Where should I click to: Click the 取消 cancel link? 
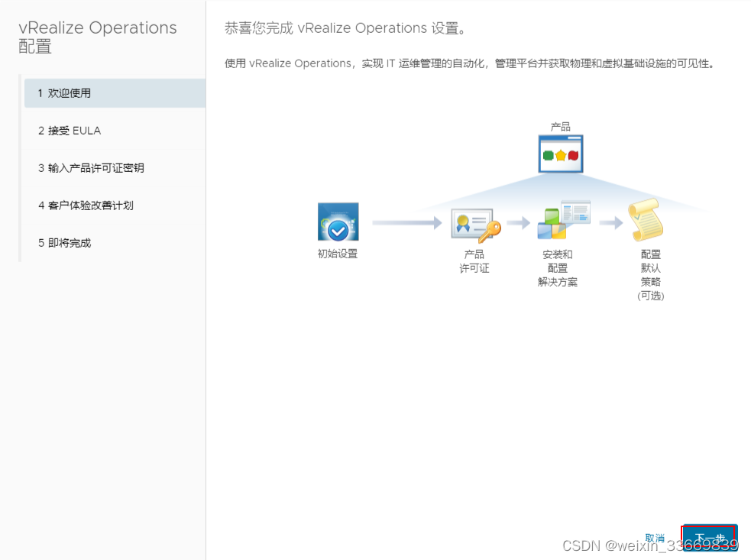pos(655,538)
